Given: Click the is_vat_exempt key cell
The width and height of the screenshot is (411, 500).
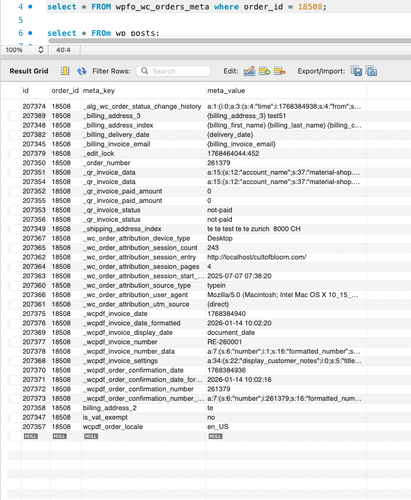Looking at the screenshot, I should click(143, 417).
